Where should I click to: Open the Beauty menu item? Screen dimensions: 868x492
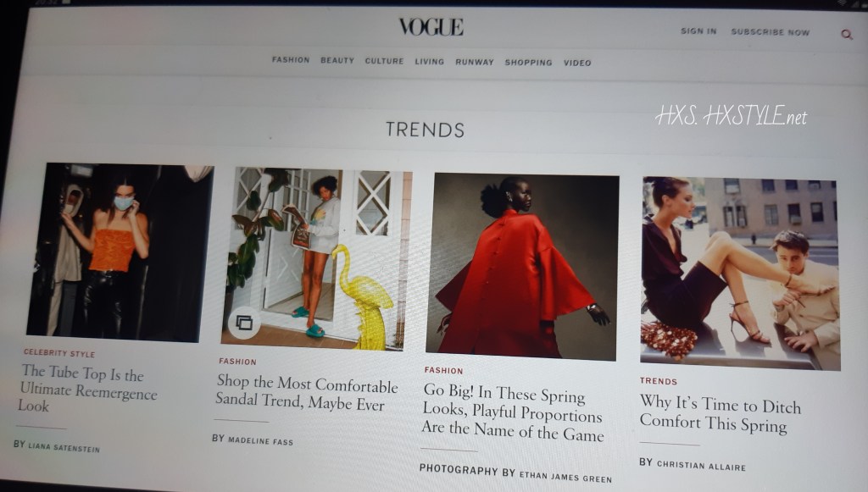pyautogui.click(x=337, y=60)
